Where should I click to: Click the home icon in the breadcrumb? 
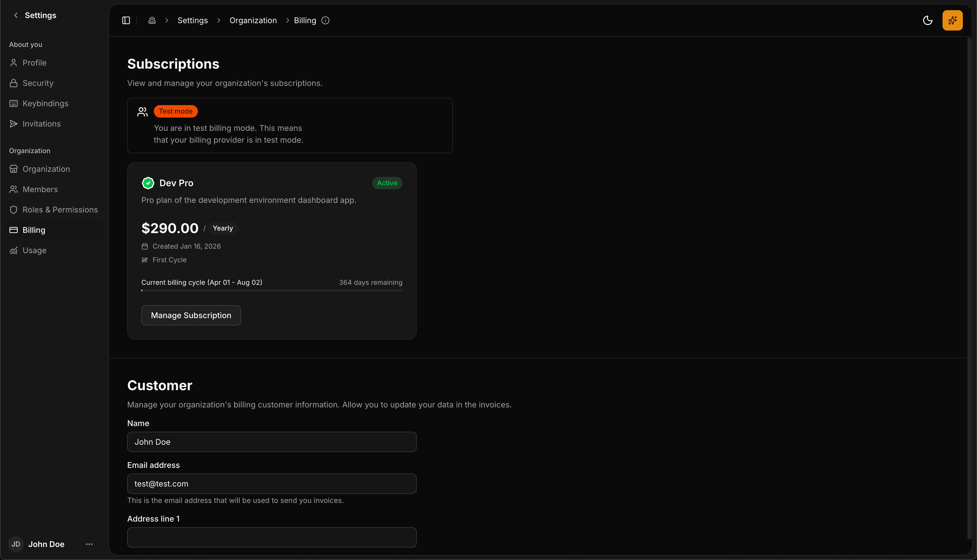click(152, 20)
